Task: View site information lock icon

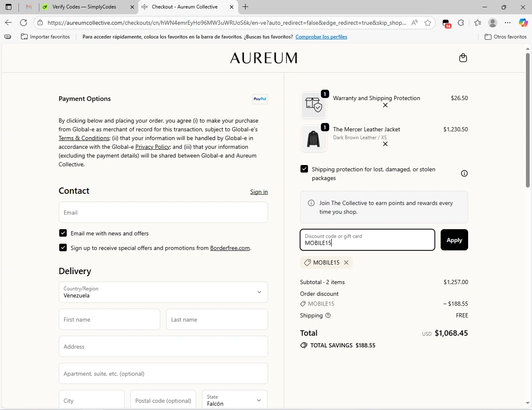Action: coord(40,23)
